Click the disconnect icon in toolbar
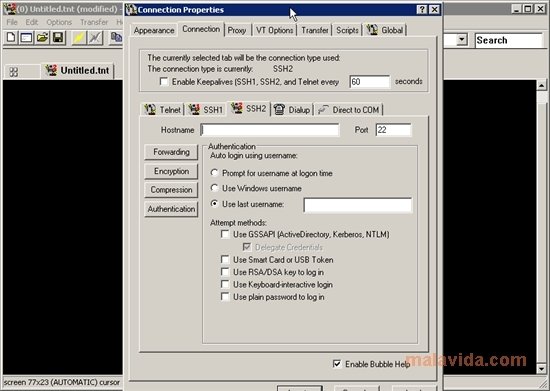Screen dimensions: 550x391 pyautogui.click(x=95, y=38)
